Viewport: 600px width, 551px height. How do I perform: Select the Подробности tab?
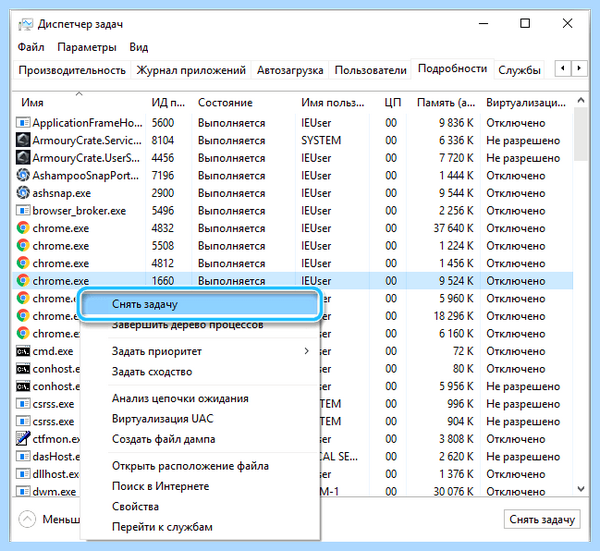[452, 69]
